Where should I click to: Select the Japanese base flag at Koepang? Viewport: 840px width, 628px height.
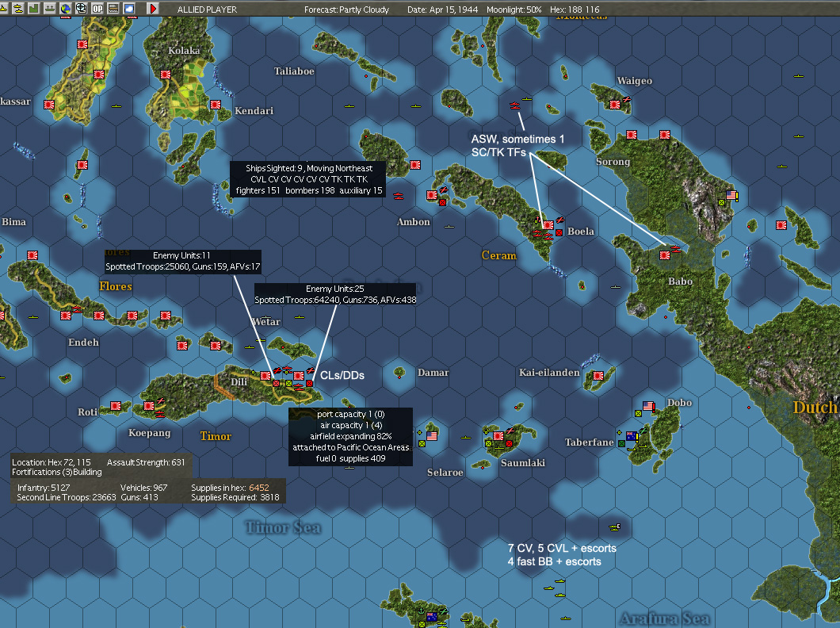(149, 406)
